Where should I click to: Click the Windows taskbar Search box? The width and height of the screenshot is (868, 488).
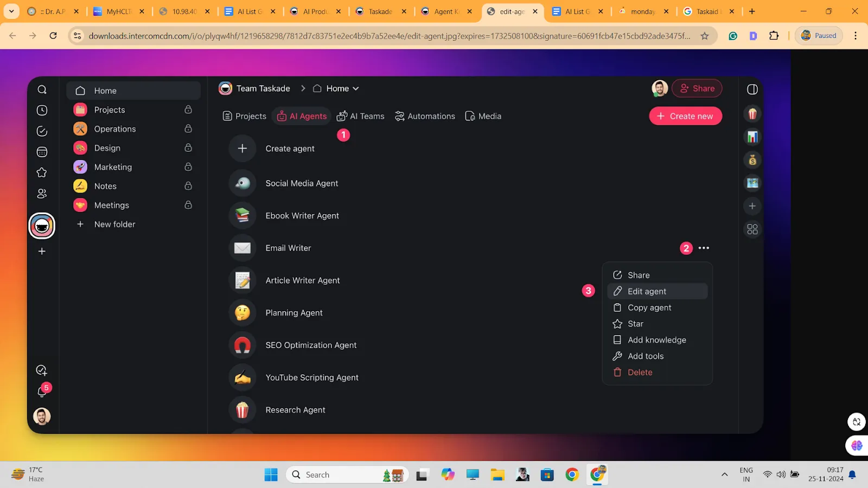347,475
